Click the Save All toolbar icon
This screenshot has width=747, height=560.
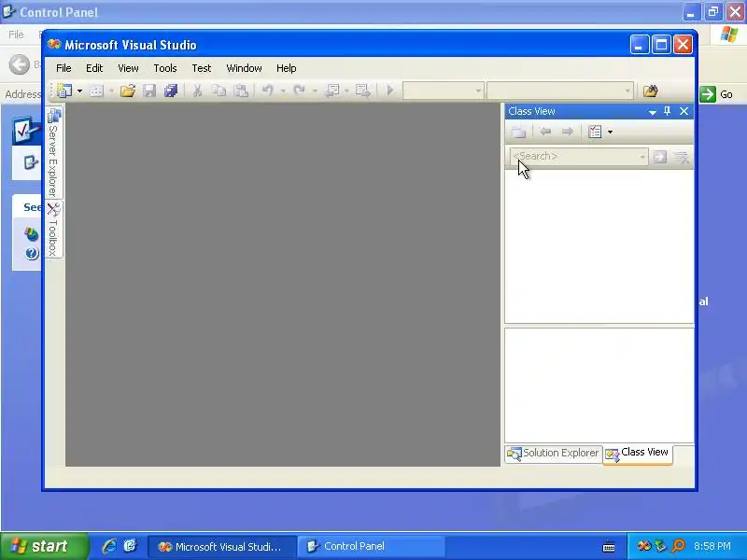coord(171,91)
